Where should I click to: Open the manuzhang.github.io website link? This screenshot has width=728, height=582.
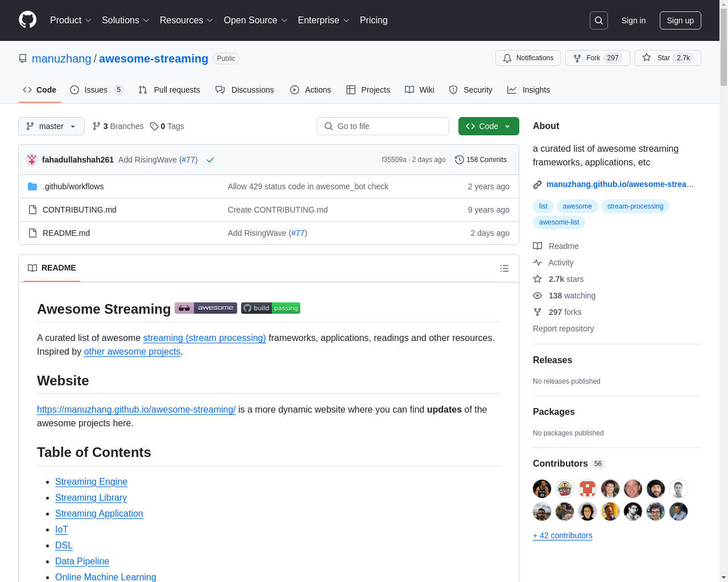(620, 184)
